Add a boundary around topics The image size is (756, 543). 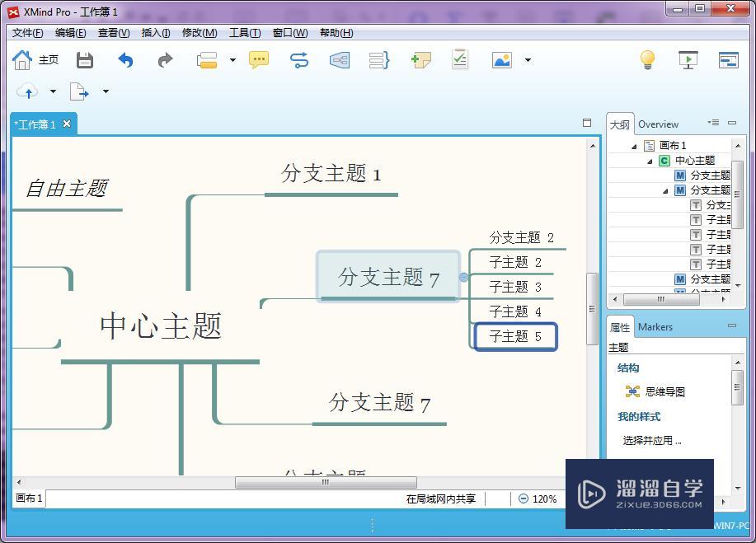point(340,60)
